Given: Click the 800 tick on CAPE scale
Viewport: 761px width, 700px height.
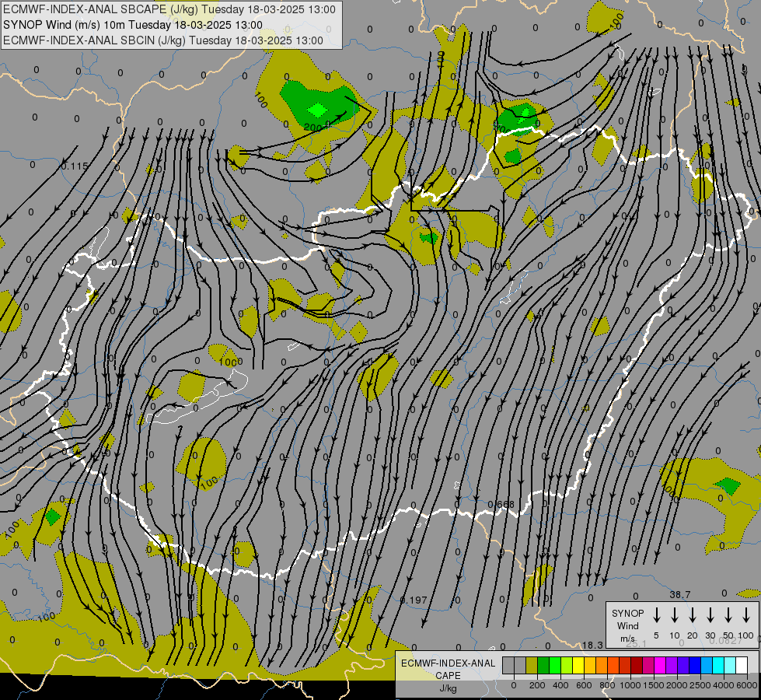Looking at the screenshot, I should (x=607, y=685).
